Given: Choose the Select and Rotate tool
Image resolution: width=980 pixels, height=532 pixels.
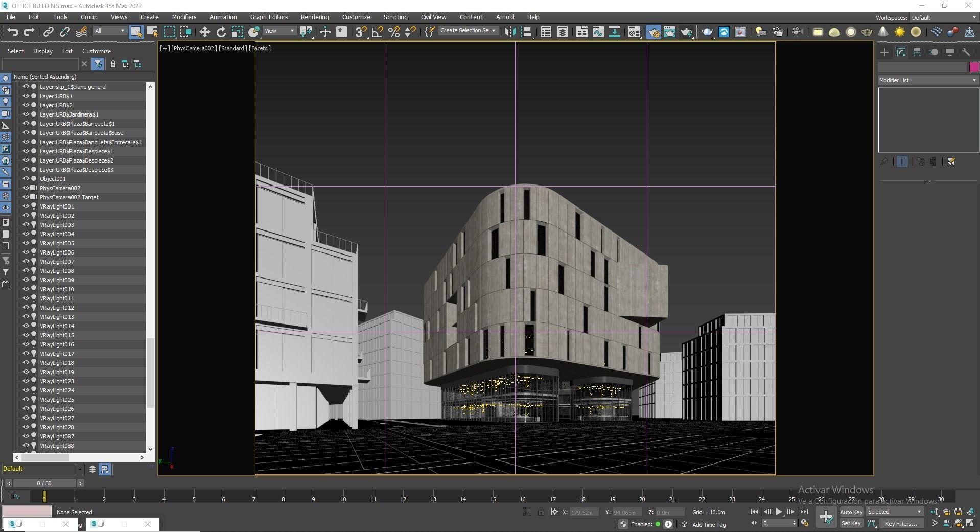Looking at the screenshot, I should [x=221, y=32].
